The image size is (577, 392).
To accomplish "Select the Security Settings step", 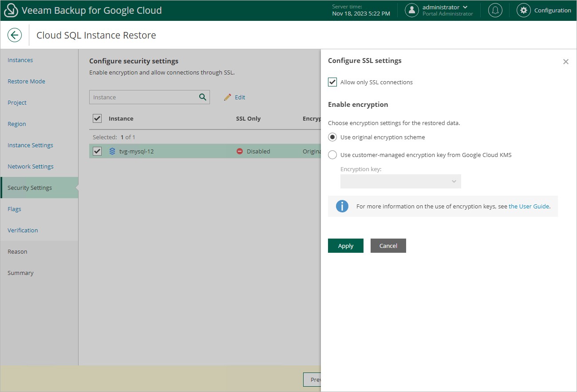I will click(39, 188).
